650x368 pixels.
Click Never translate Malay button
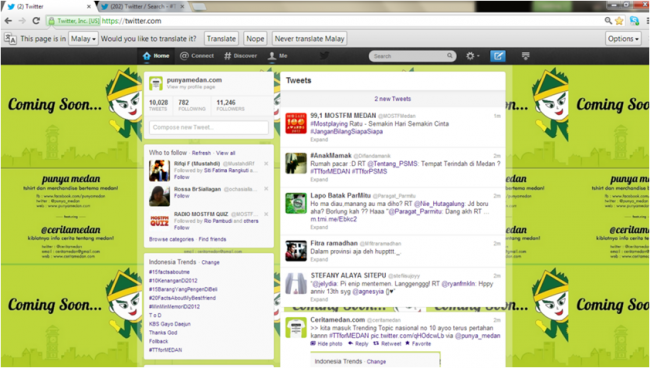[x=309, y=39]
